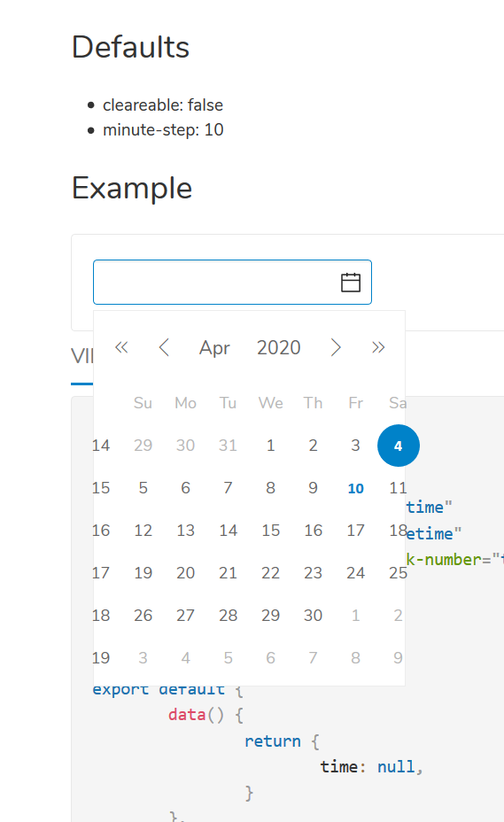Viewport: 504px width, 822px height.
Task: Select May 9 from next month
Action: point(398,658)
